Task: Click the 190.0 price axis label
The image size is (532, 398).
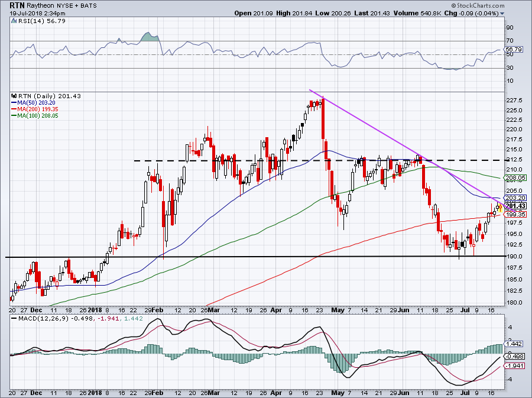Action: (x=514, y=257)
